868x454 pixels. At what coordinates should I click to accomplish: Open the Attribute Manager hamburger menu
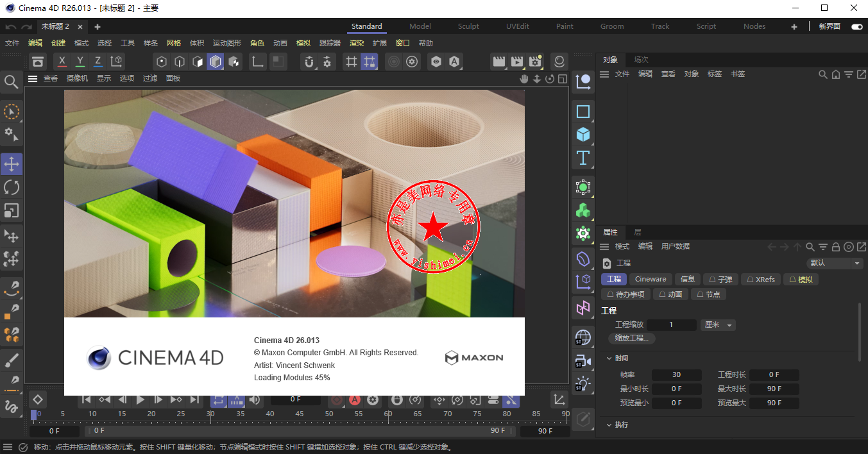coord(604,247)
